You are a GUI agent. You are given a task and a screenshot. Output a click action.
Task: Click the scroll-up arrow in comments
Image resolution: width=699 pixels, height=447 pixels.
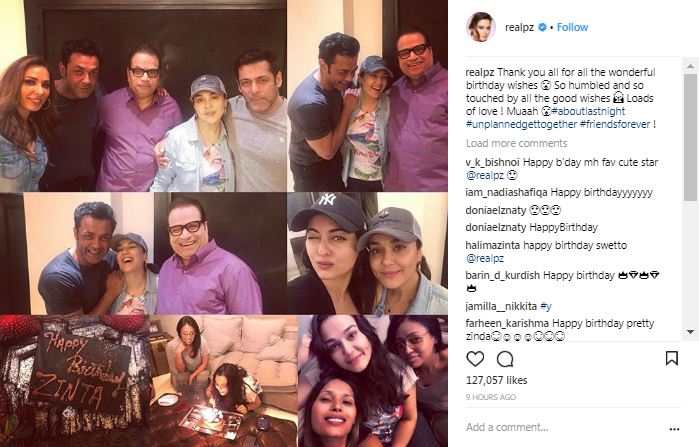coord(690,66)
